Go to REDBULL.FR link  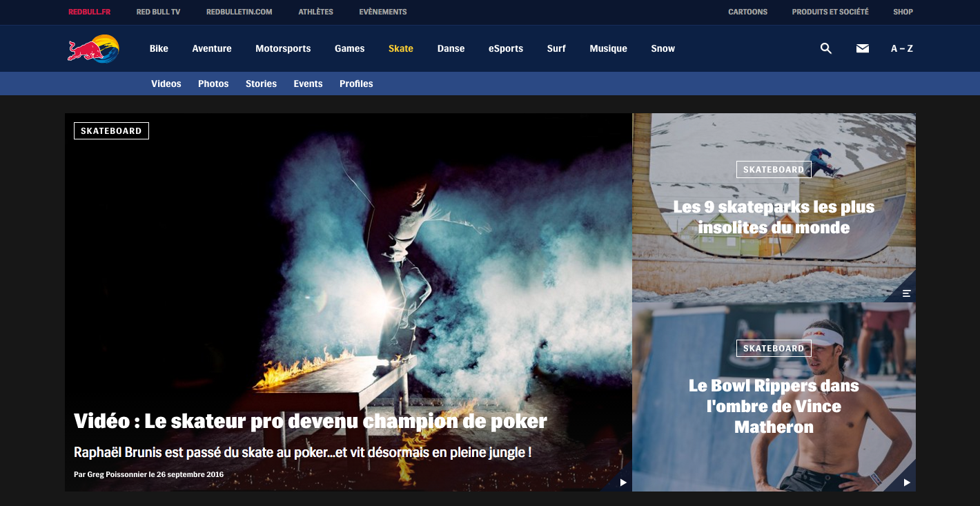[89, 12]
